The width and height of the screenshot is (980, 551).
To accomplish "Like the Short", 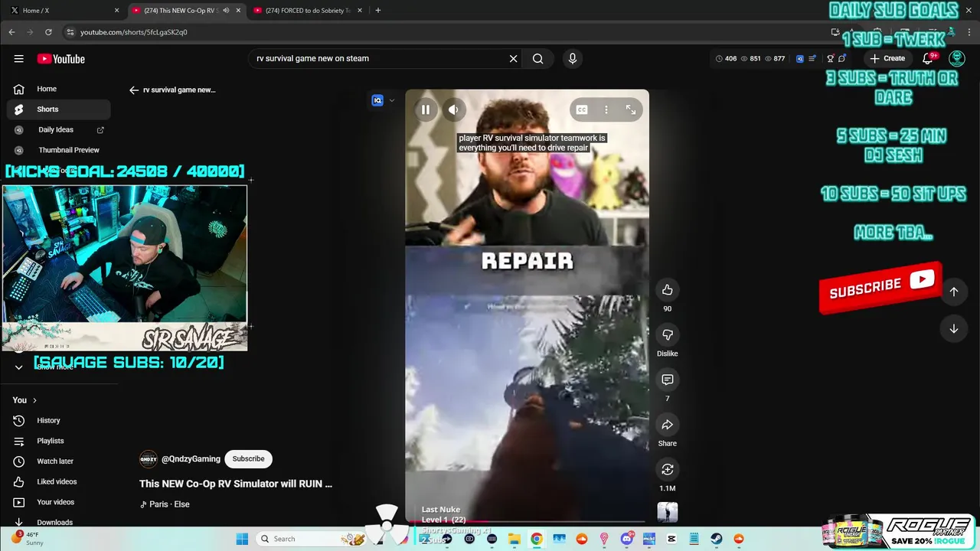I will (667, 289).
